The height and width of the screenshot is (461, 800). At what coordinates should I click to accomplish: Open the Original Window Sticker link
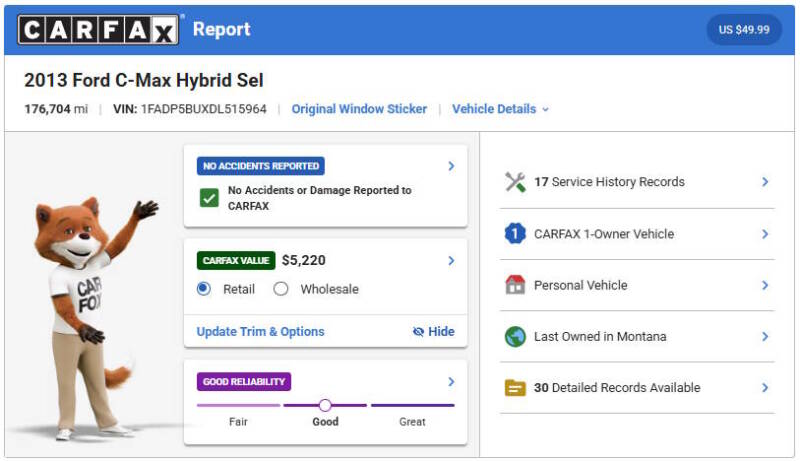coord(359,109)
